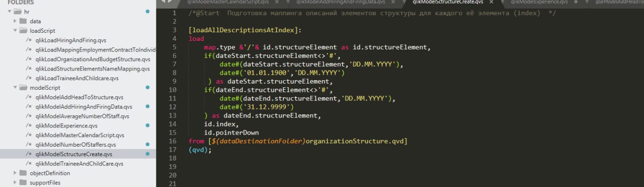The height and width of the screenshot is (187, 644).
Task: Click 'id.index,' on line 14
Action: (x=221, y=124)
